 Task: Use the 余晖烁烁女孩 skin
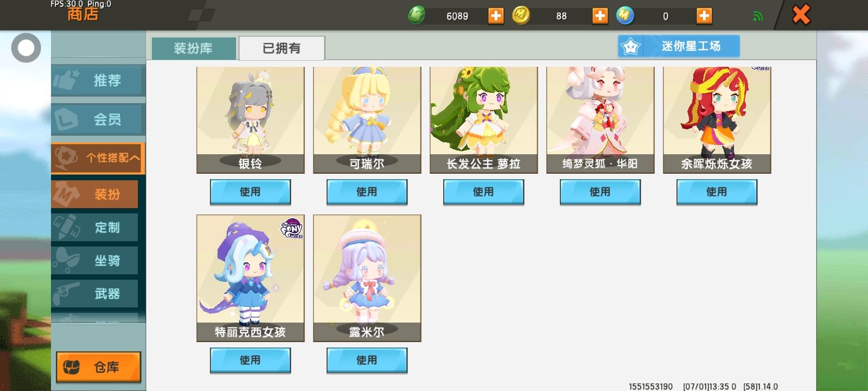click(x=717, y=192)
